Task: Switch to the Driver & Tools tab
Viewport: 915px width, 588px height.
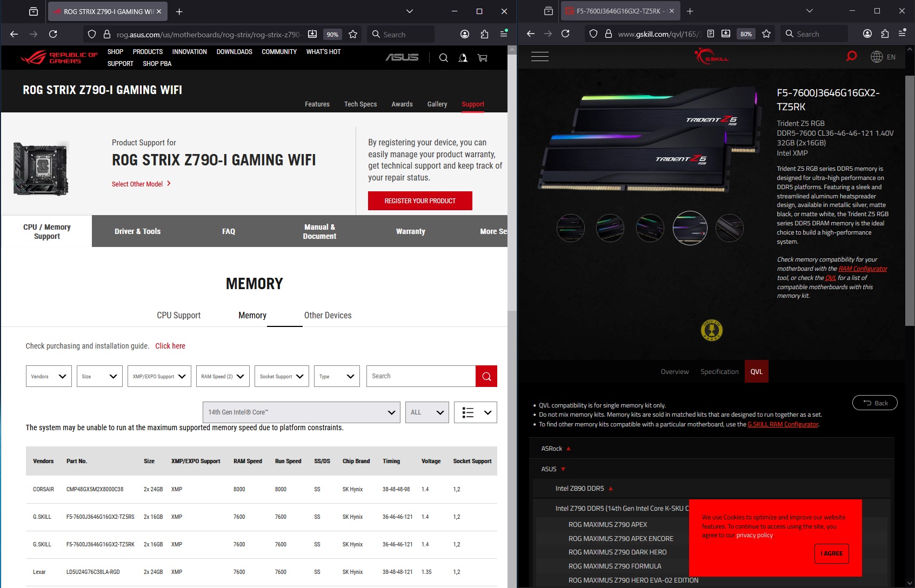Action: point(138,231)
